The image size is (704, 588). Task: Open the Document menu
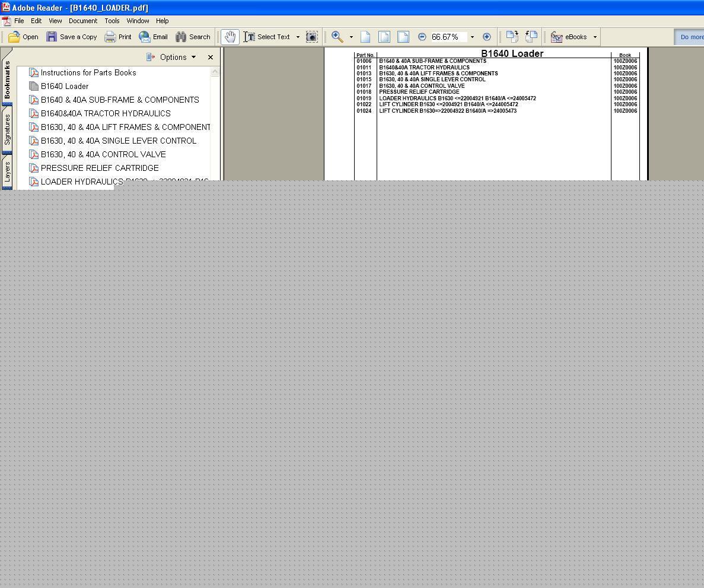[82, 21]
